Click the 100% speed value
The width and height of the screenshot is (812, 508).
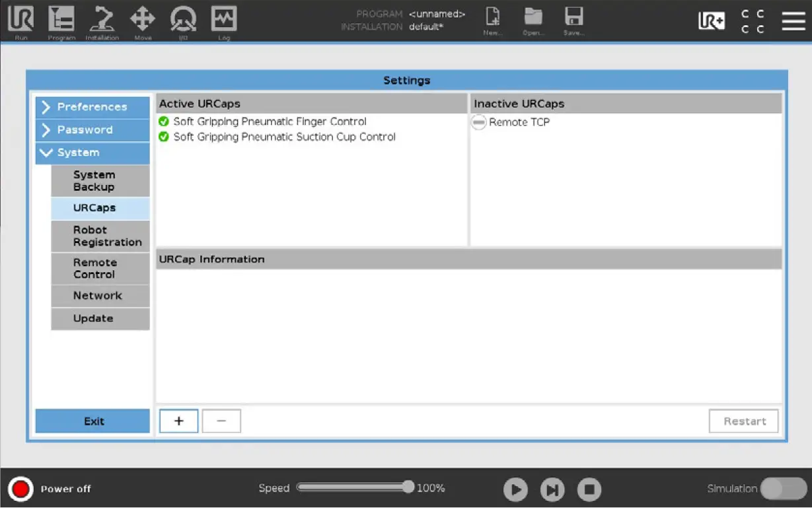click(x=431, y=488)
